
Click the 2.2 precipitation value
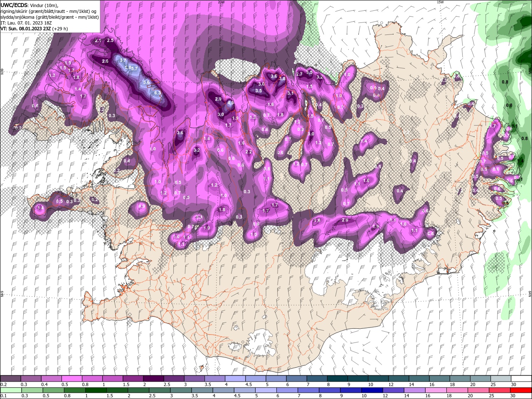(x=249, y=152)
